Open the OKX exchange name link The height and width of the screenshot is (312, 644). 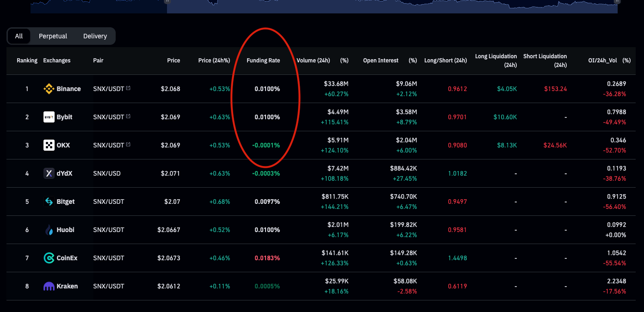tap(63, 145)
